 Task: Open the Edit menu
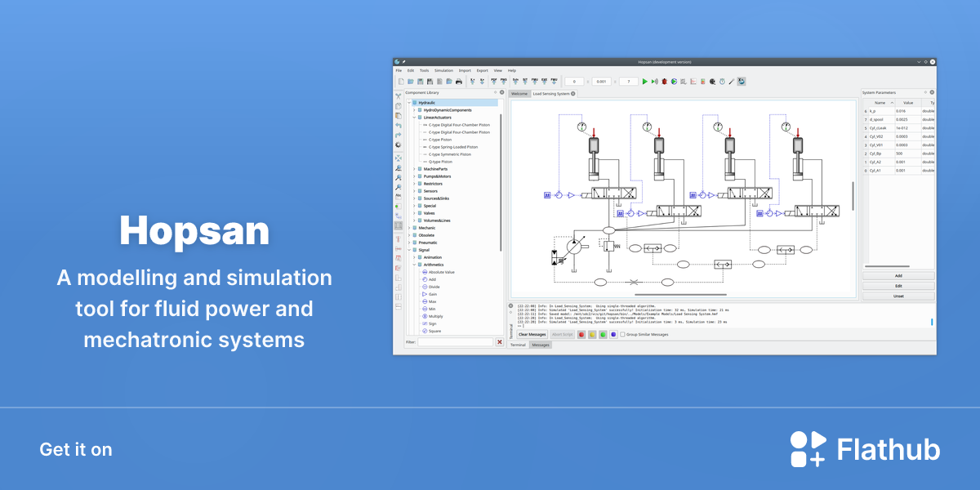click(x=411, y=70)
